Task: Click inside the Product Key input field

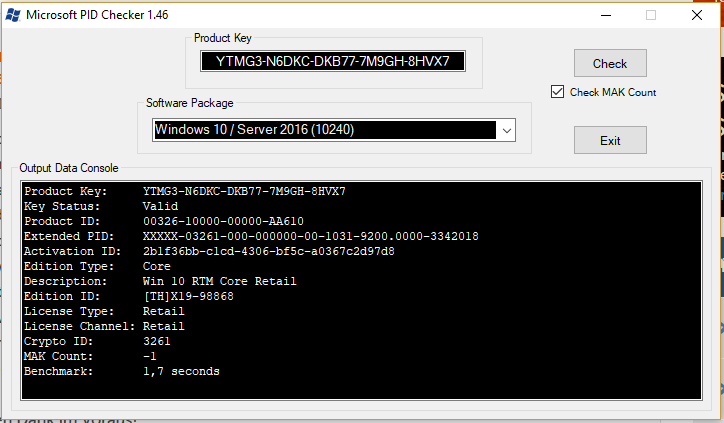Action: (x=333, y=62)
